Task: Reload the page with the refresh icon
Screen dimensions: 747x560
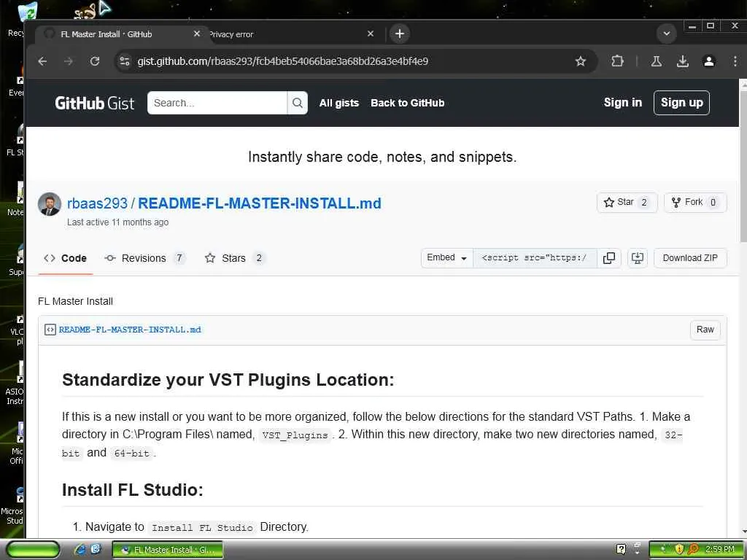Action: [x=95, y=61]
